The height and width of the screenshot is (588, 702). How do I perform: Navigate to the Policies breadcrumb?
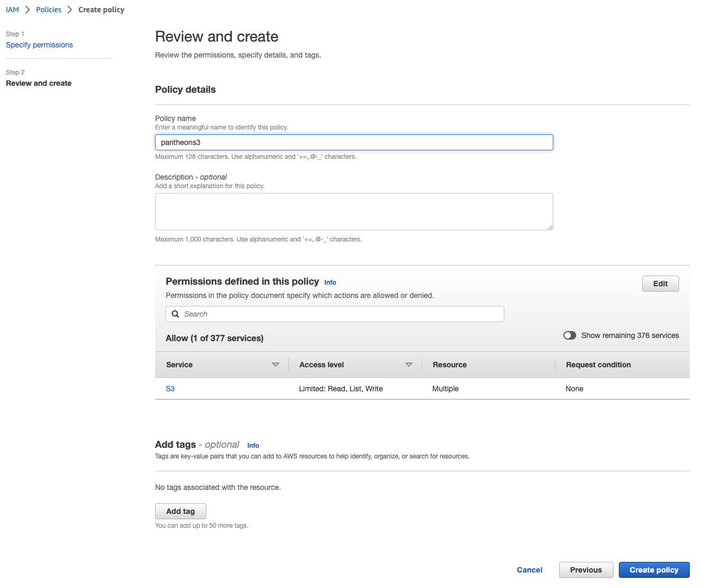[x=49, y=9]
